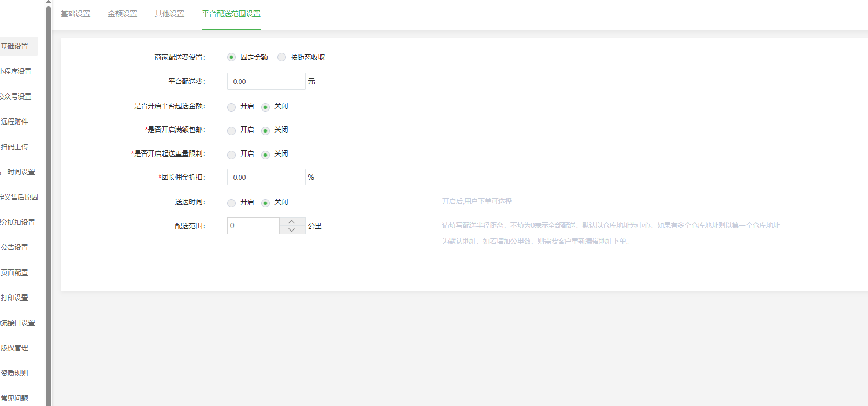Switch to the 基础设置 tab
This screenshot has width=868, height=406.
coord(75,14)
